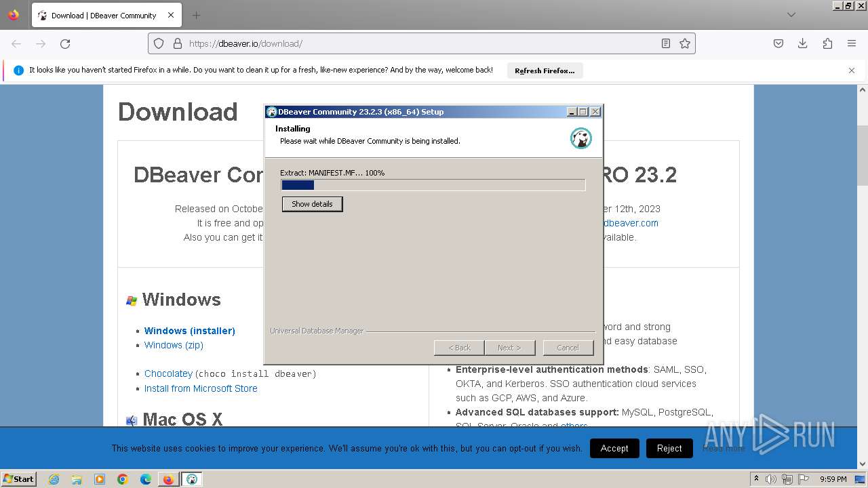Click the Action Center flag icon
The image size is (868, 488).
pos(803,479)
